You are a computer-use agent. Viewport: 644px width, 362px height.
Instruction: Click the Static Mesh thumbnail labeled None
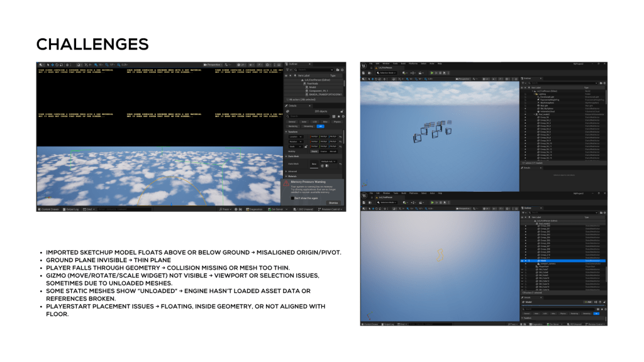[x=314, y=163]
